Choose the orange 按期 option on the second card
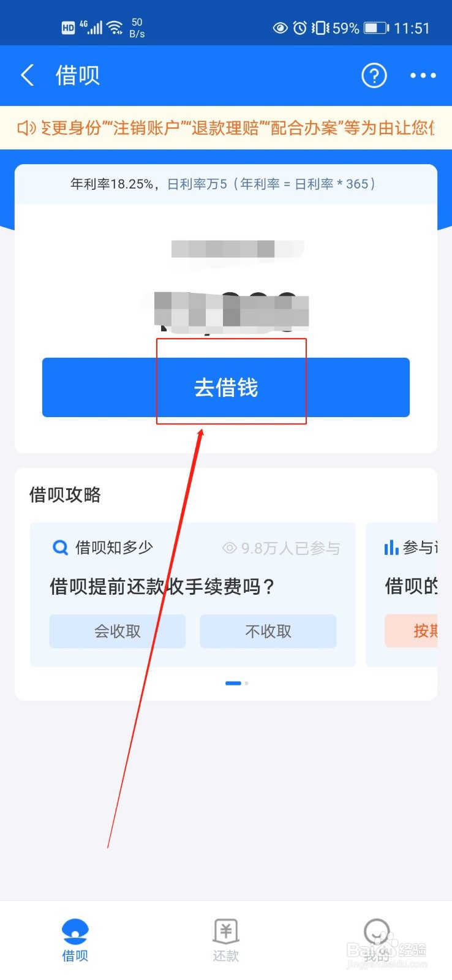452x980 pixels. tap(411, 631)
